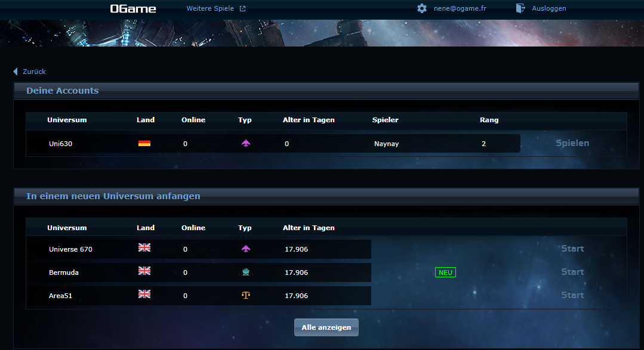Start playing in Universe 670

[572, 248]
